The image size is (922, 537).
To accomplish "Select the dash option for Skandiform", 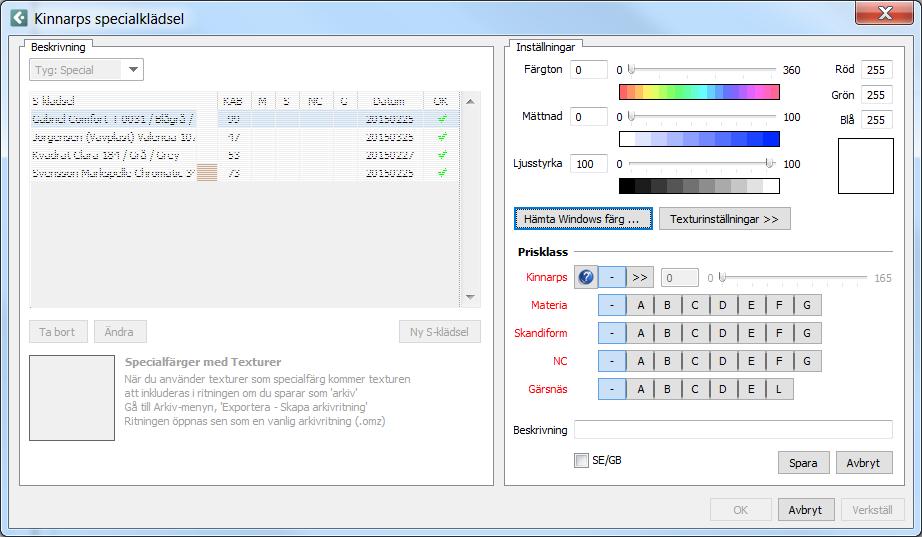I will click(x=612, y=333).
